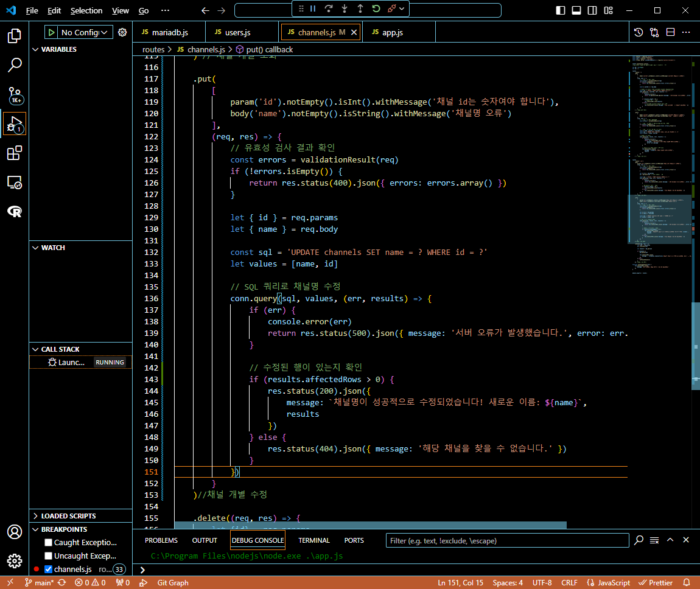Toggle the Caught Exceptions breakpoint checkbox

(49, 543)
